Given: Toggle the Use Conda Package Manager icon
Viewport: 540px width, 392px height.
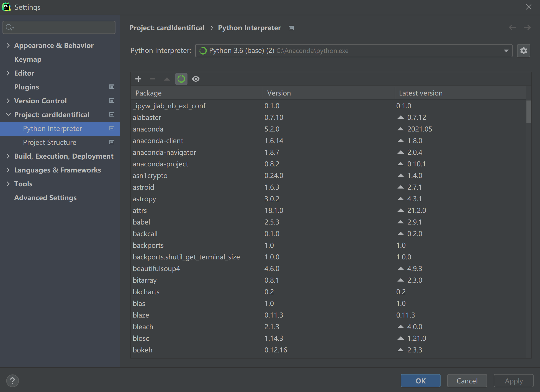Looking at the screenshot, I should pyautogui.click(x=181, y=79).
